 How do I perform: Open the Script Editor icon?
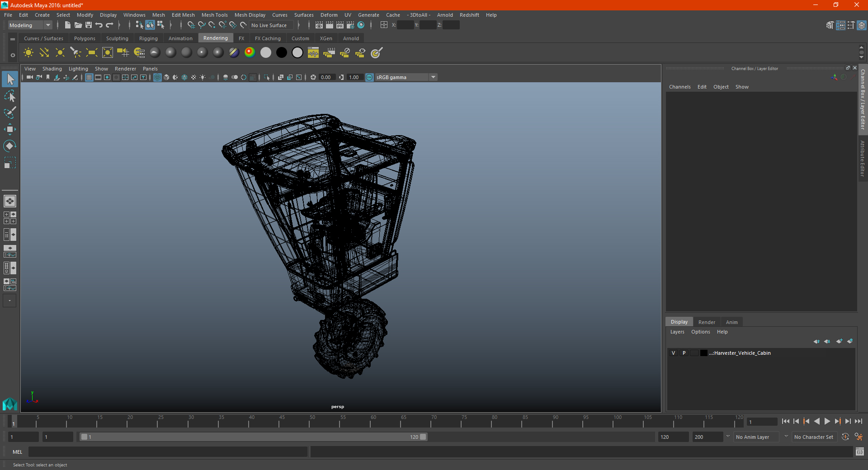[860, 451]
